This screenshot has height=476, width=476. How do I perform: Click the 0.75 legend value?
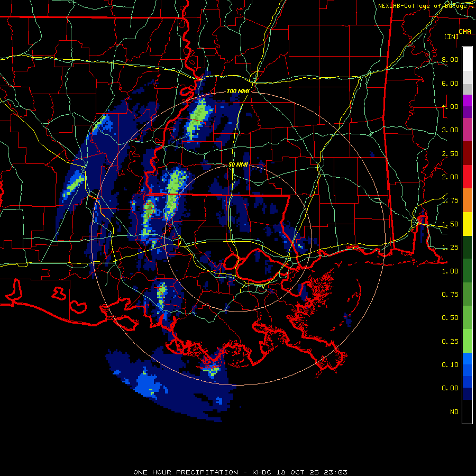tap(450, 295)
